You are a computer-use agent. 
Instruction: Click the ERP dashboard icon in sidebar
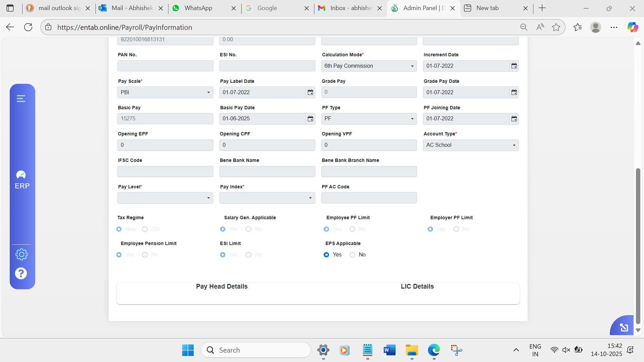point(22,180)
